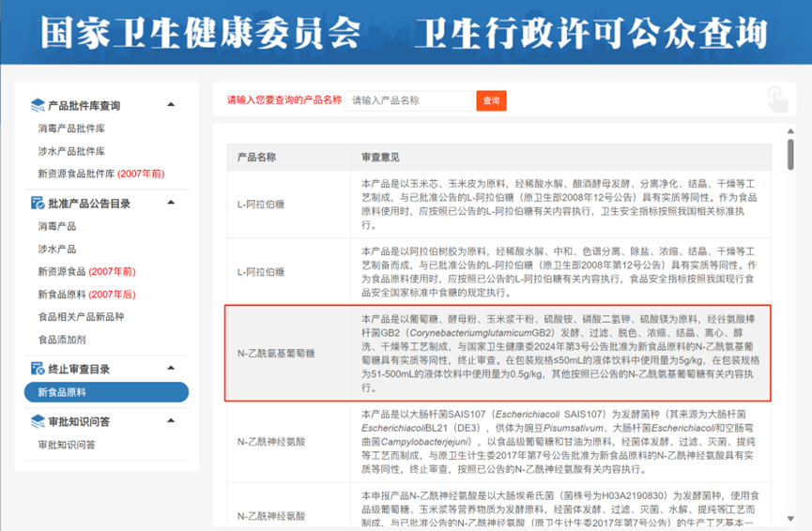Click the 审批知识问答 section title

click(79, 421)
